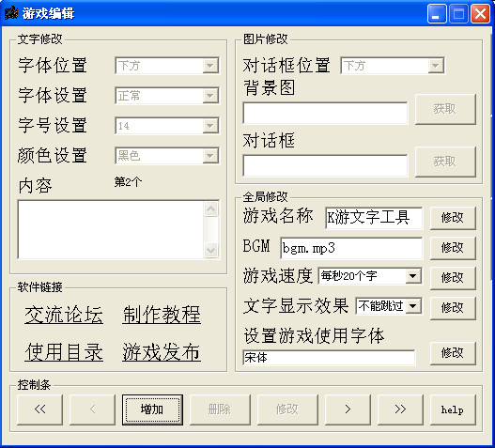Click 修改 button next to BGM
The width and height of the screenshot is (495, 448).
453,248
